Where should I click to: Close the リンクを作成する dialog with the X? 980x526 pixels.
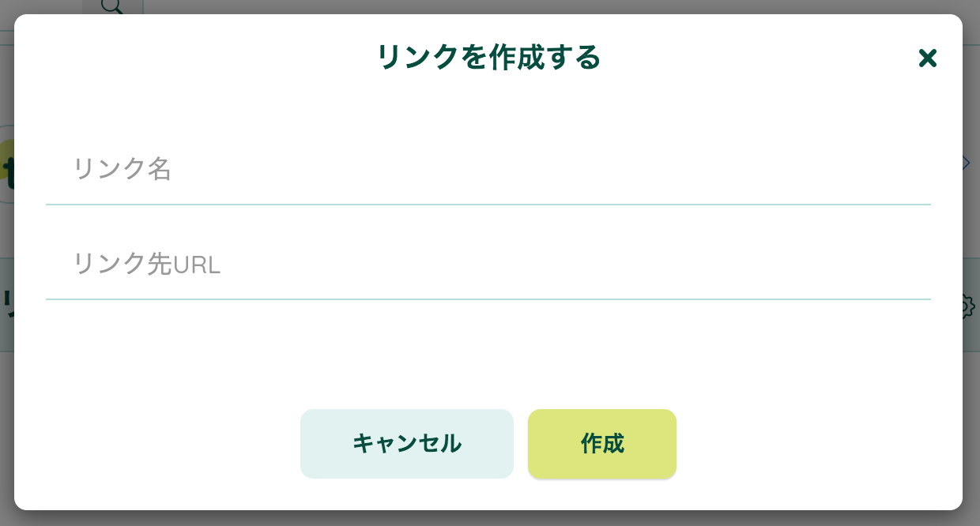pyautogui.click(x=927, y=58)
